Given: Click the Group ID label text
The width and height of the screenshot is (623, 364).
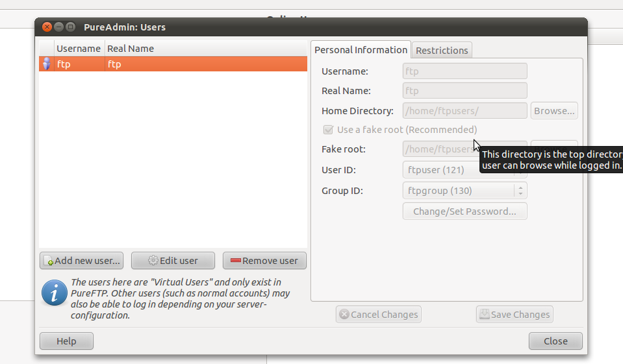Looking at the screenshot, I should (342, 191).
